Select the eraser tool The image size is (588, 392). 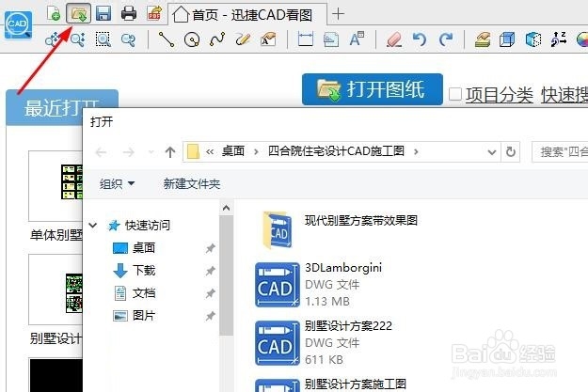coord(394,39)
